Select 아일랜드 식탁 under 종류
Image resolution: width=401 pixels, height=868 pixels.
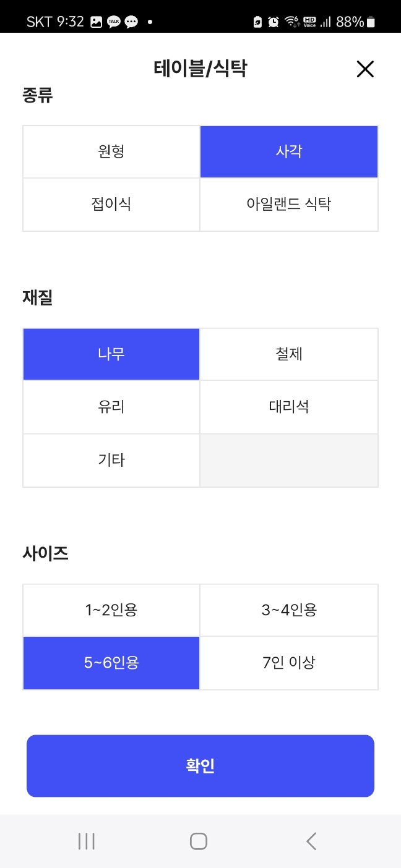click(288, 204)
